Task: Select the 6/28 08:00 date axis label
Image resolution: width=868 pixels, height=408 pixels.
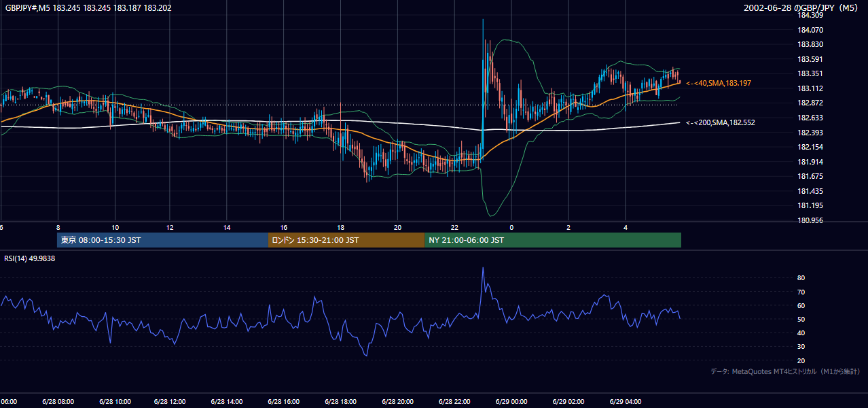Action: point(57,402)
